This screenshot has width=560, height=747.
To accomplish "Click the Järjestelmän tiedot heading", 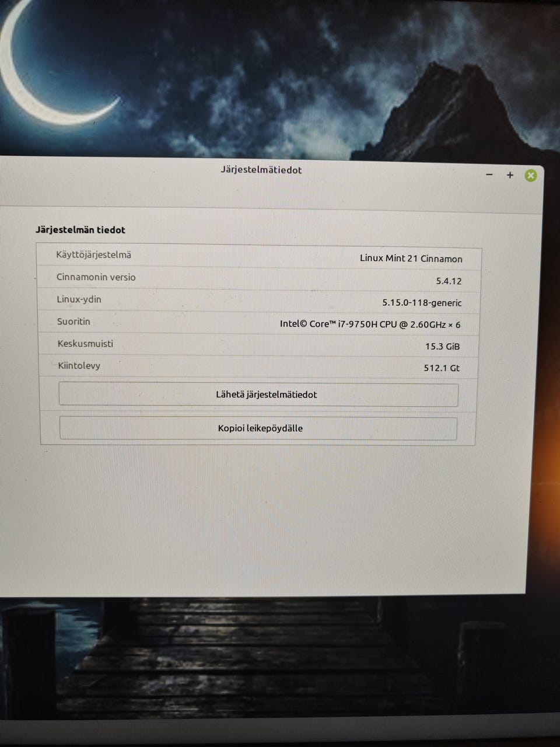I will [80, 230].
